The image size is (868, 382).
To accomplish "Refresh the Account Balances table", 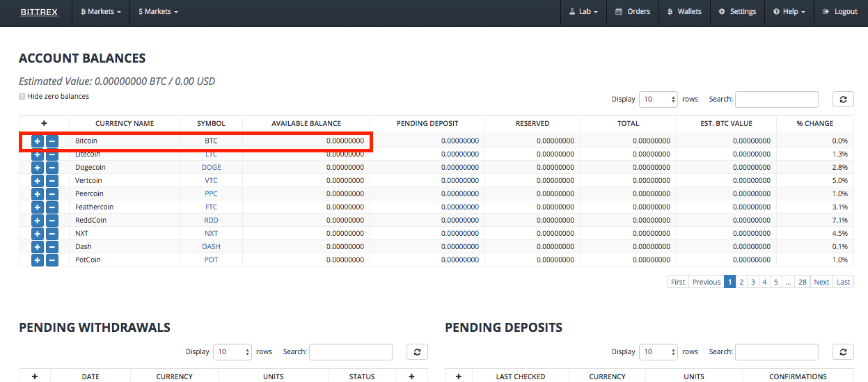I will tap(843, 100).
